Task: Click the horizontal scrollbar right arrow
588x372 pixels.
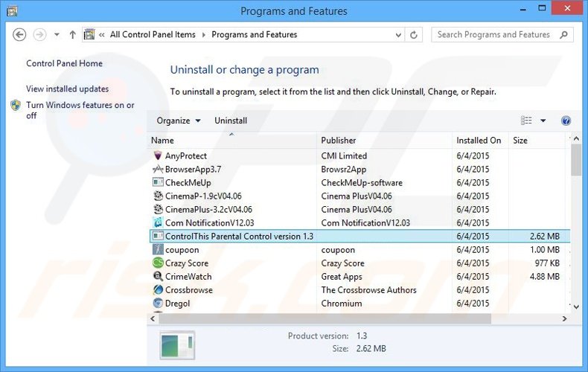Action: [564, 318]
